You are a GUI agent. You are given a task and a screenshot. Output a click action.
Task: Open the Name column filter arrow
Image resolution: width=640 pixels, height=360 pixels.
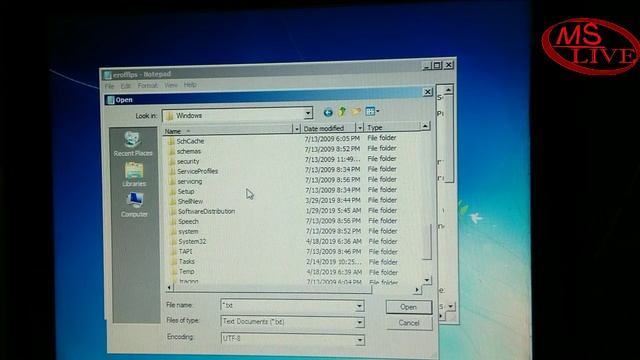click(x=297, y=129)
